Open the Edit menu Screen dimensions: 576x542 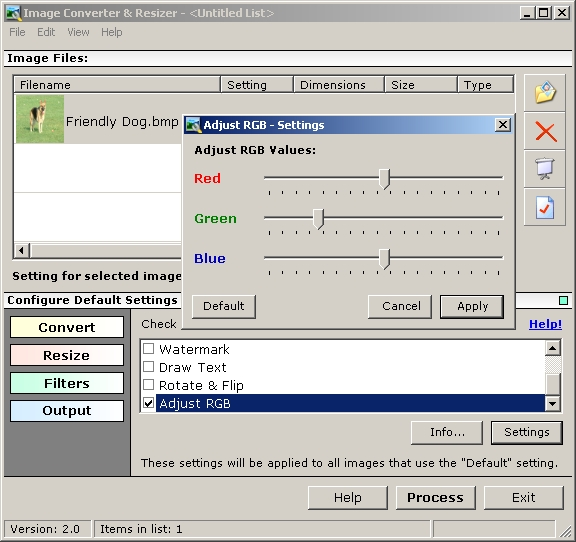[x=46, y=32]
